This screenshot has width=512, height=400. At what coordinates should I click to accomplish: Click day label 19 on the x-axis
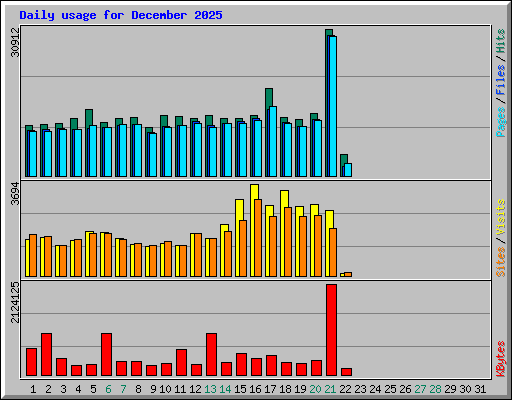coord(300,389)
